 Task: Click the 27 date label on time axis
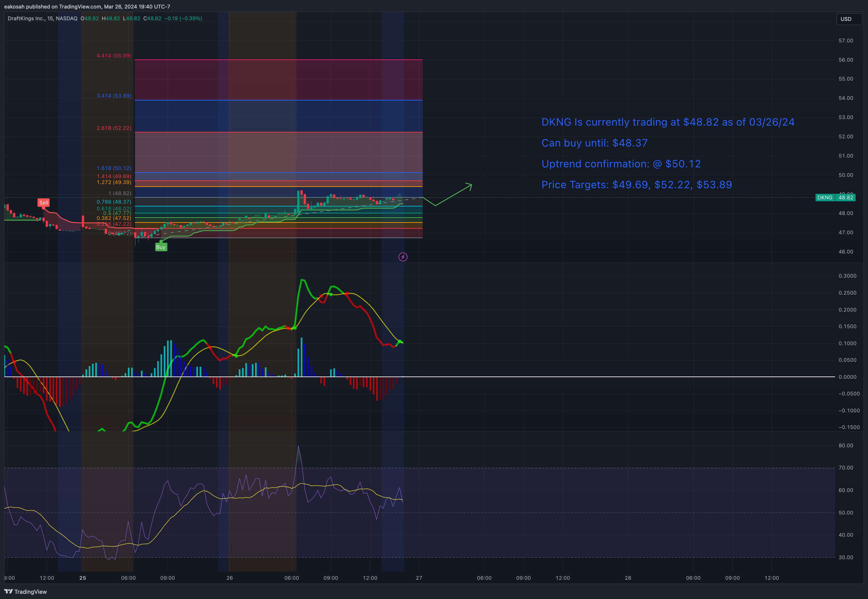[x=419, y=578]
